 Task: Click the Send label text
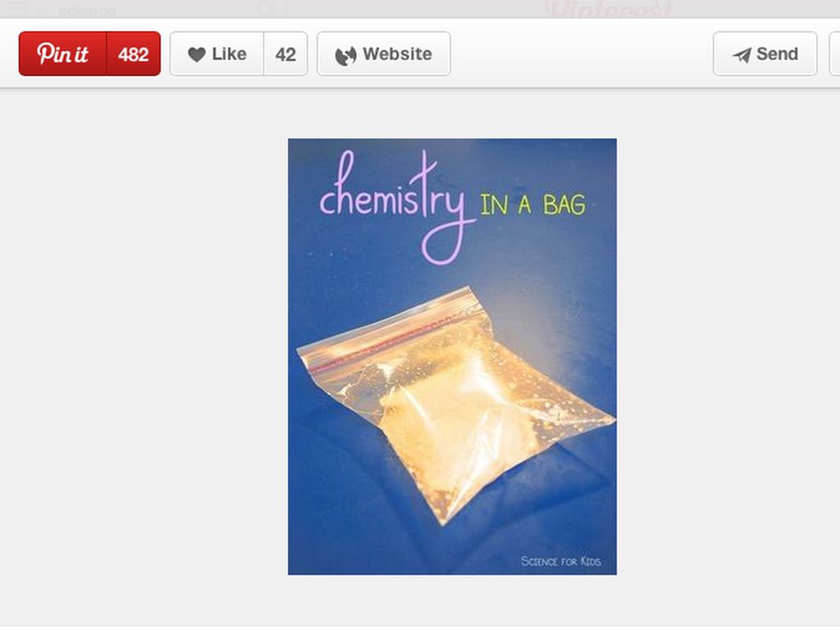[x=777, y=53]
